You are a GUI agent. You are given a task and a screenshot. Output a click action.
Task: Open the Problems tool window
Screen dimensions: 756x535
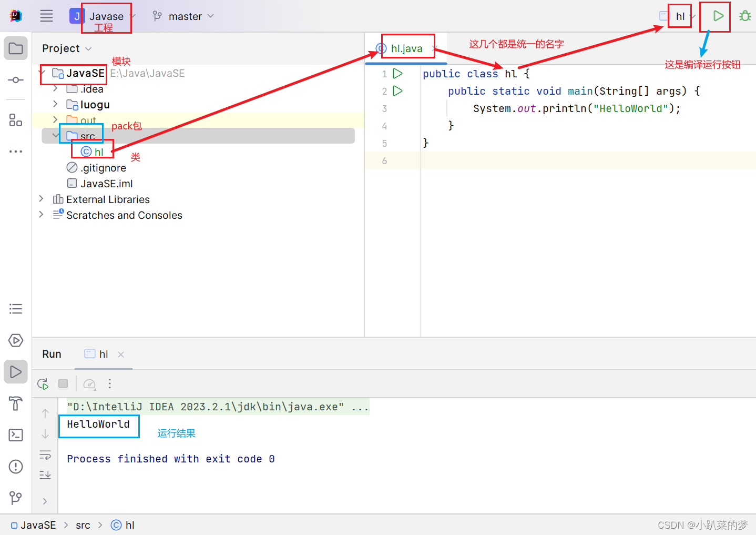[x=16, y=467]
